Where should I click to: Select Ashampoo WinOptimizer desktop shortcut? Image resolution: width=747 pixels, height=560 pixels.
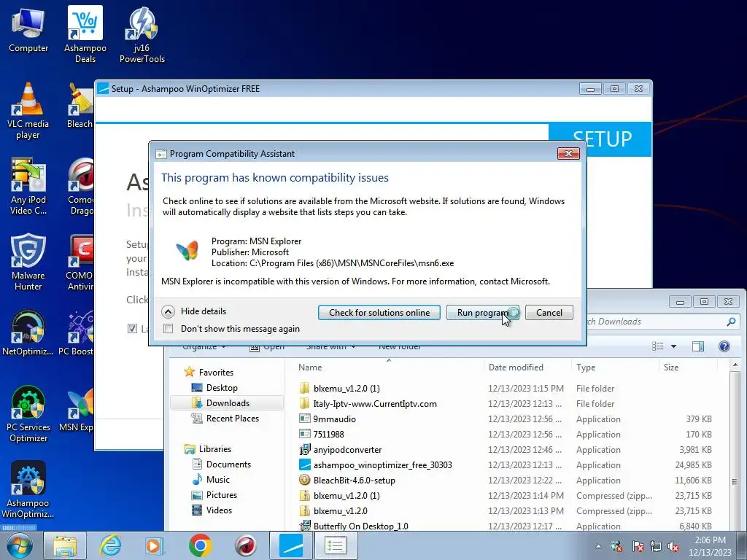(x=28, y=489)
